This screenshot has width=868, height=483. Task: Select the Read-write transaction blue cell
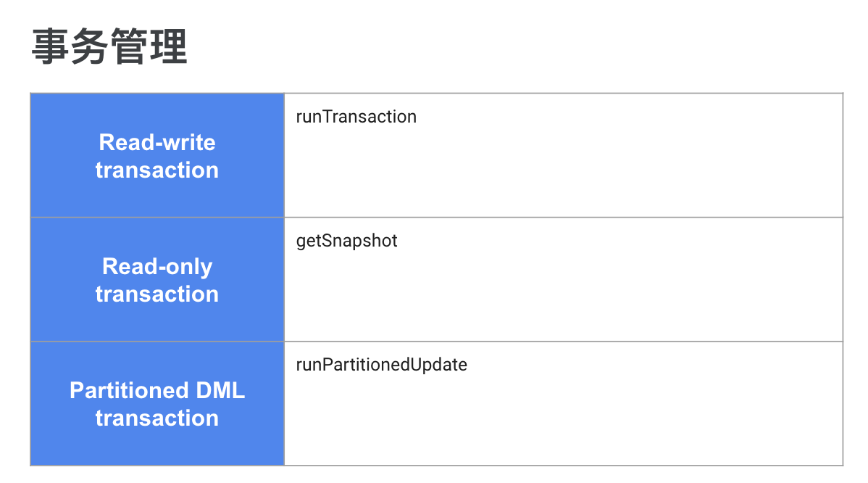[157, 156]
